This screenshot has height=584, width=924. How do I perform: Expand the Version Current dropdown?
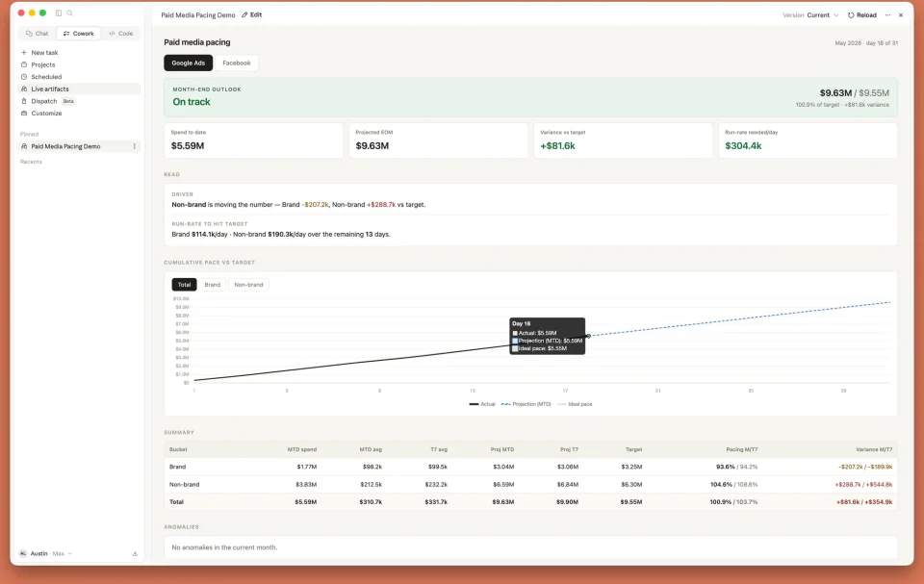point(810,15)
